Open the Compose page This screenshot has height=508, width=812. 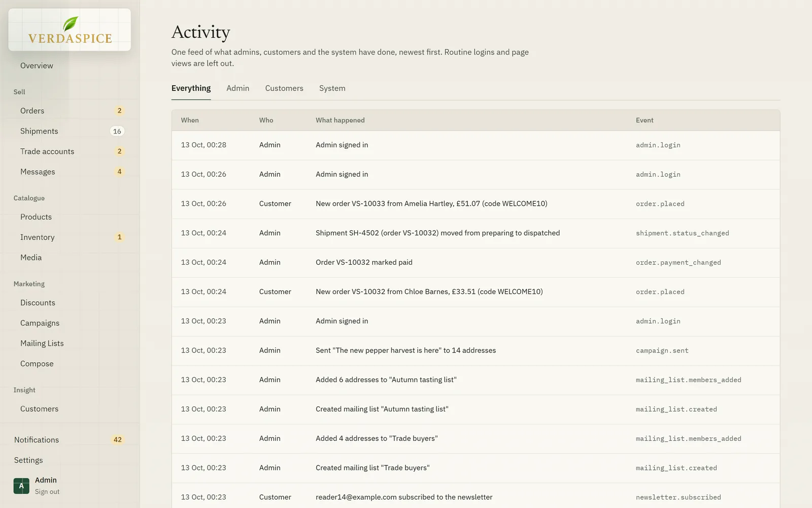pyautogui.click(x=37, y=364)
